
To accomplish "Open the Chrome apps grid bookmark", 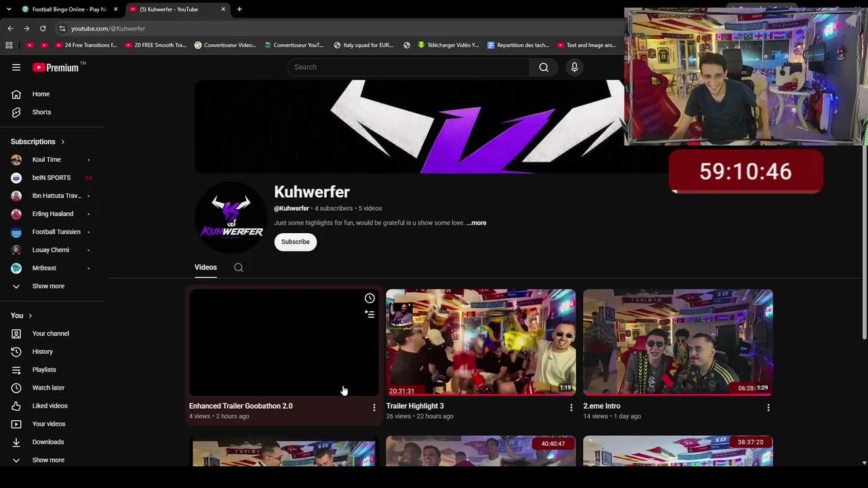I will [9, 45].
